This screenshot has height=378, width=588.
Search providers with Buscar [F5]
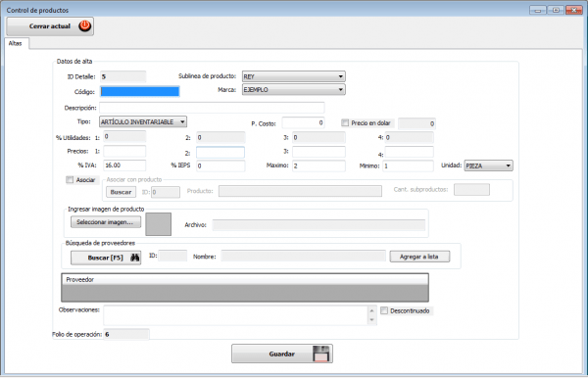106,258
